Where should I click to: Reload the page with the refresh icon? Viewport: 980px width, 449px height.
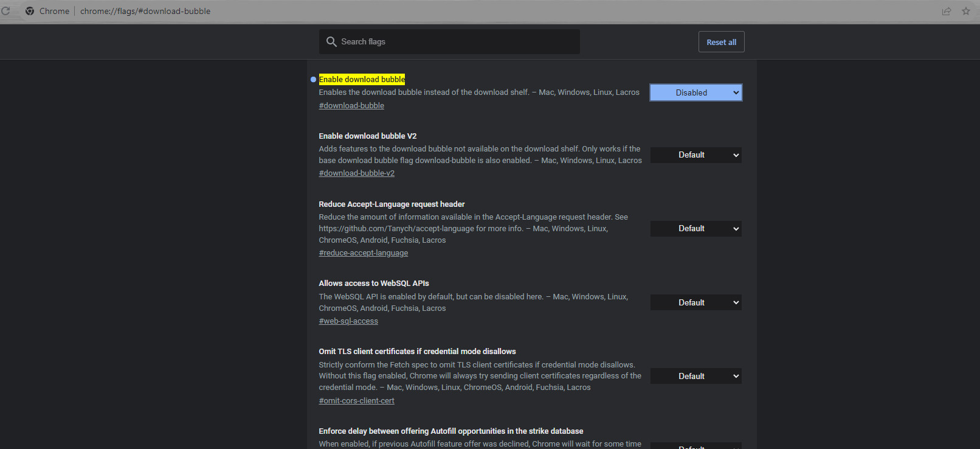[5, 11]
